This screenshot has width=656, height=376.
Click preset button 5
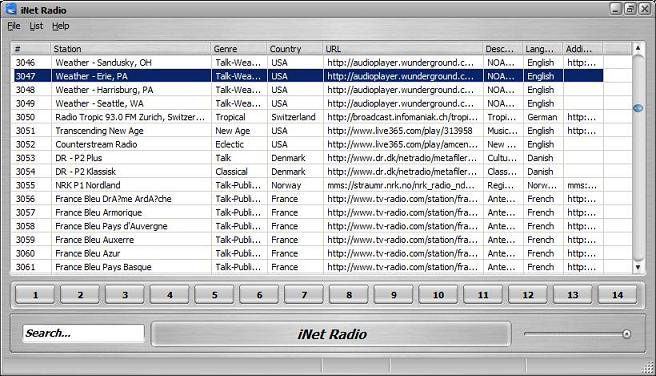[214, 295]
